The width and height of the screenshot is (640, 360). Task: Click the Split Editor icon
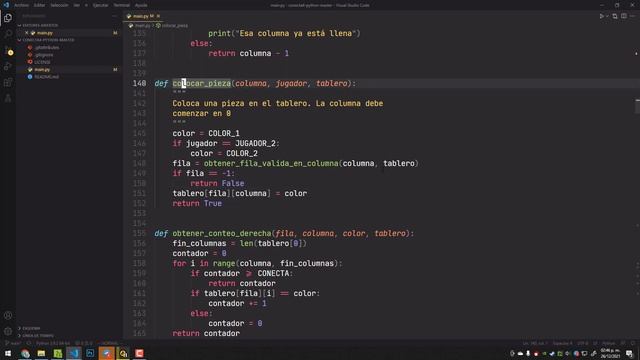tap(624, 16)
